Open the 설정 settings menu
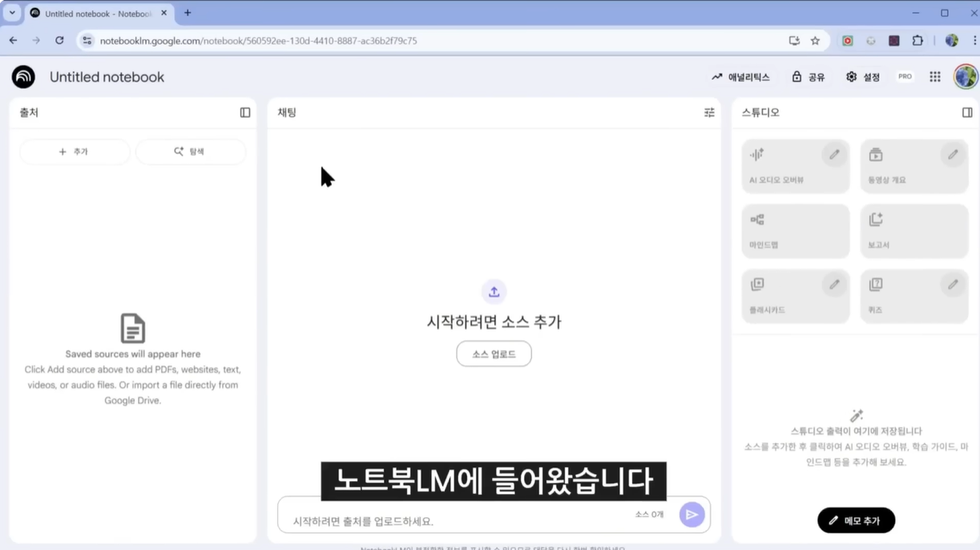The width and height of the screenshot is (980, 550). 862,77
